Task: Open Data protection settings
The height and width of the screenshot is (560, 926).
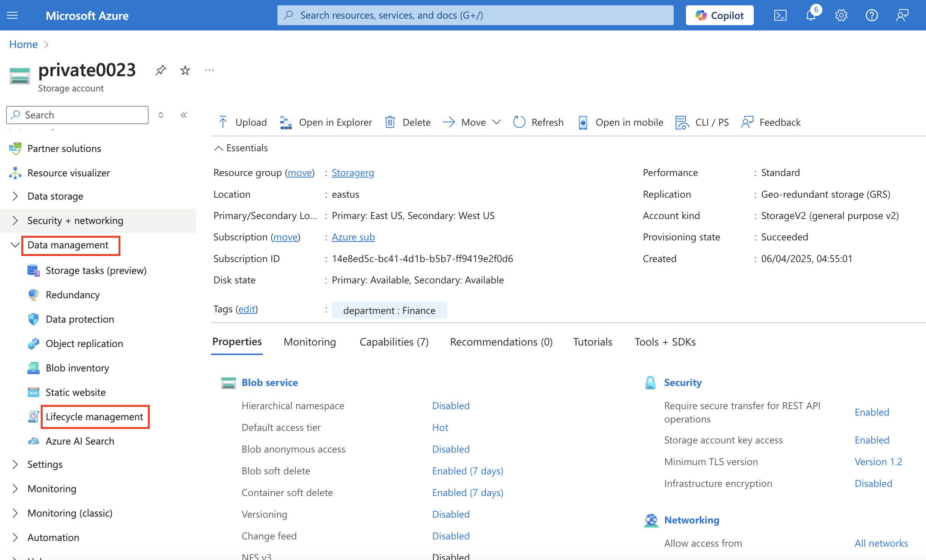Action: point(80,319)
